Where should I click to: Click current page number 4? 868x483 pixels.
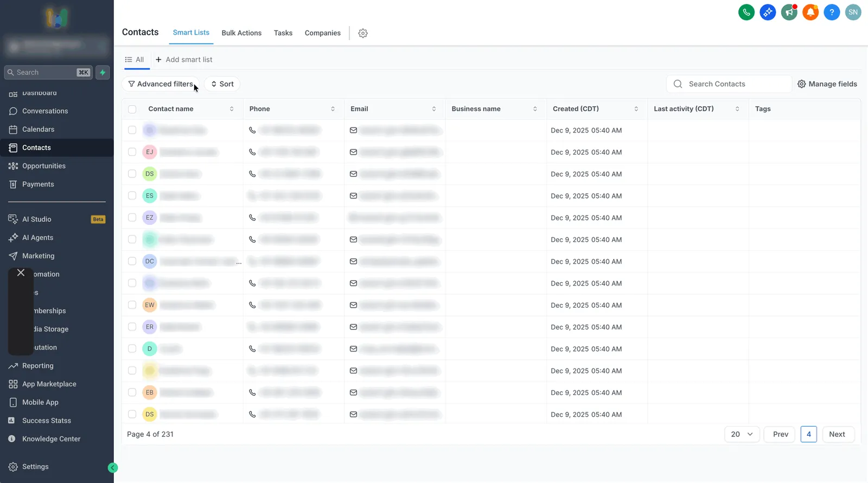[x=808, y=434]
